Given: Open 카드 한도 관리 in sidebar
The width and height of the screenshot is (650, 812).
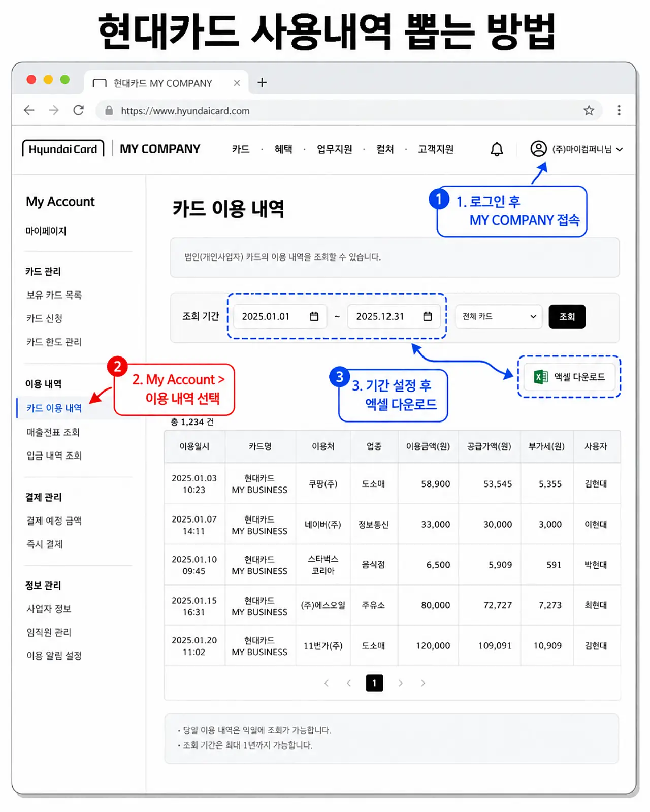Looking at the screenshot, I should [54, 342].
